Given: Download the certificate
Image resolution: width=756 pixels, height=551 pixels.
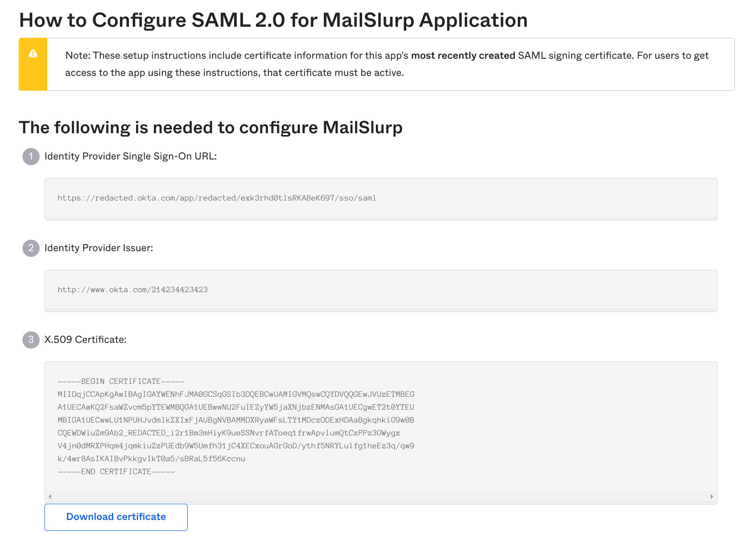Looking at the screenshot, I should [x=116, y=517].
